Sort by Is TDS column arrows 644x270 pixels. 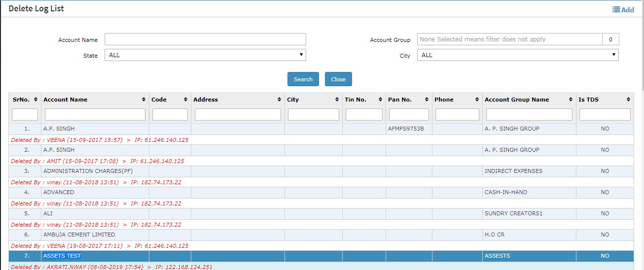(x=629, y=100)
